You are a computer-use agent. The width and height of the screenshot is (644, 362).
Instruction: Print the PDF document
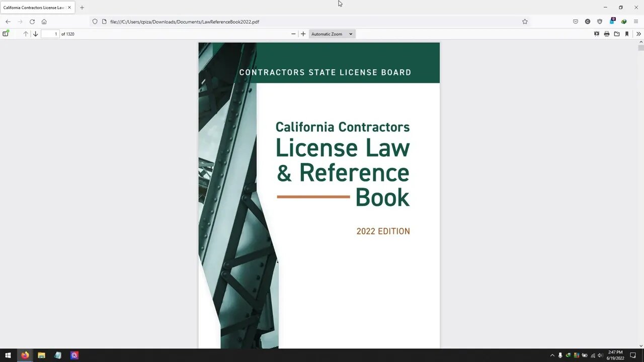(x=607, y=34)
